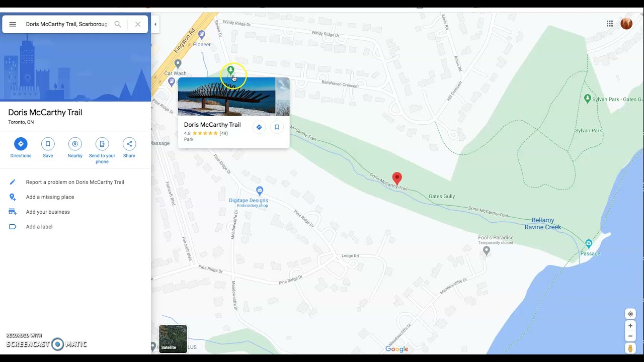The width and height of the screenshot is (644, 362).
Task: Save Doris McCarthy Trail in side panel
Action: click(x=48, y=148)
